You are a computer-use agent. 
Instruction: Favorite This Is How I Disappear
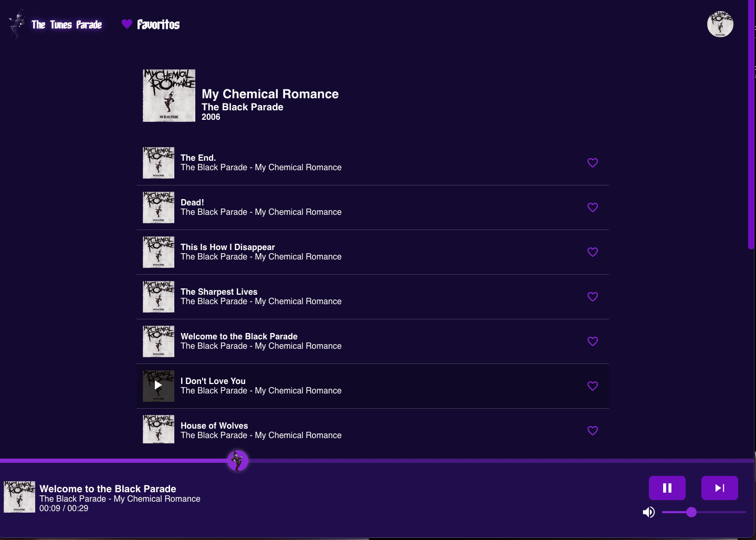tap(592, 252)
